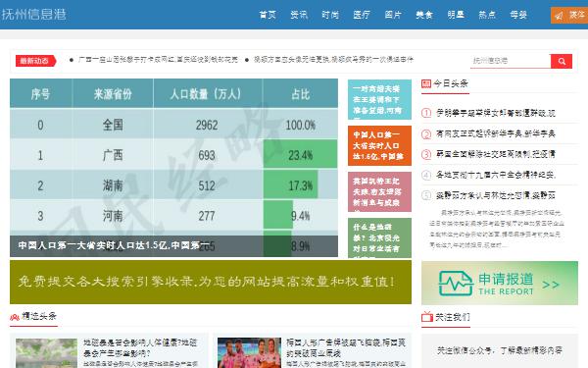Click the olive search engine submission banner

click(211, 282)
